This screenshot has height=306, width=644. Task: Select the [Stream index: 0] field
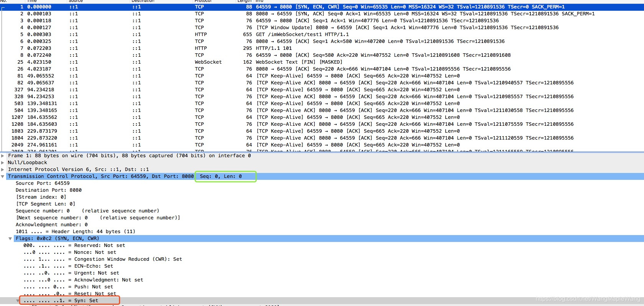pos(41,197)
